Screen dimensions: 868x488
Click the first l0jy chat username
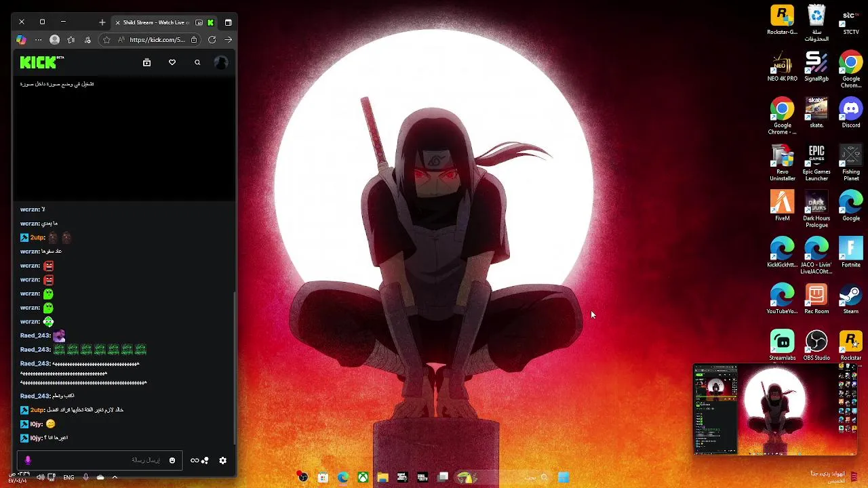[36, 424]
